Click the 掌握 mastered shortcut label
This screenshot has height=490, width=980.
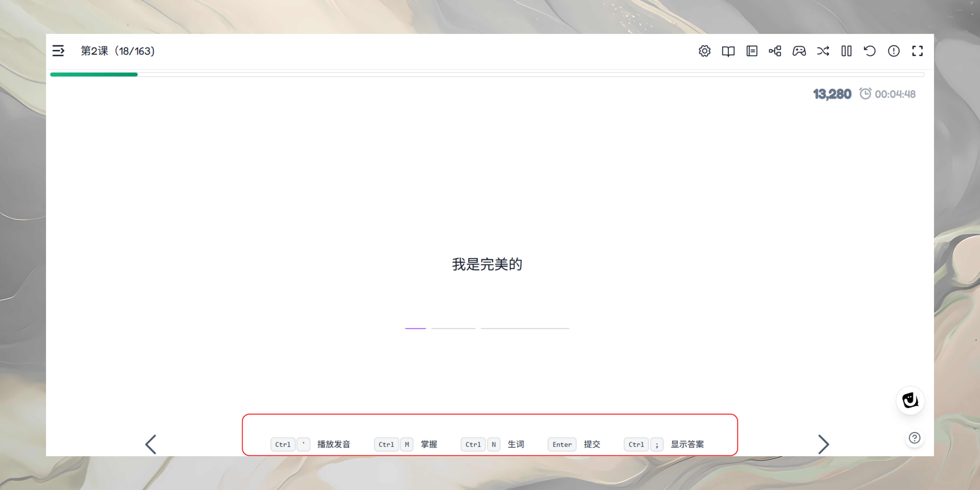pos(429,444)
